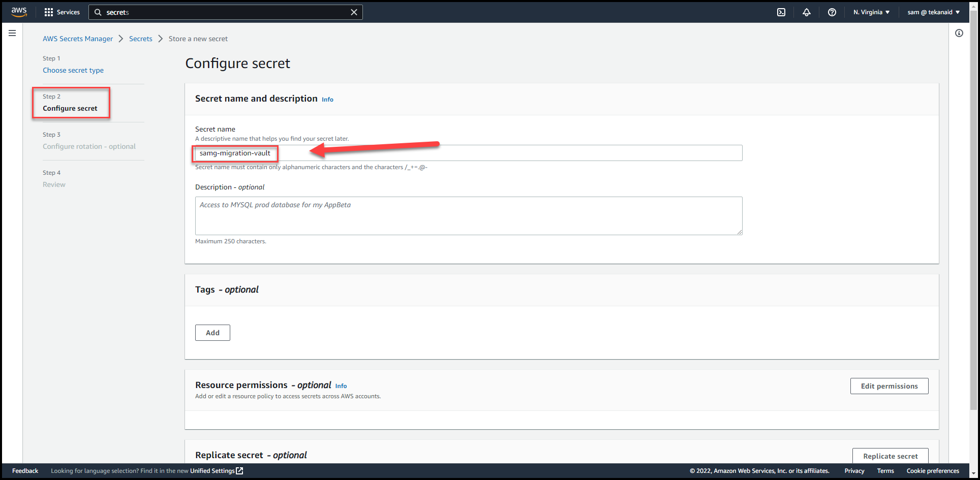Launch AWS CloudShell from the top bar
The image size is (980, 480).
click(781, 12)
